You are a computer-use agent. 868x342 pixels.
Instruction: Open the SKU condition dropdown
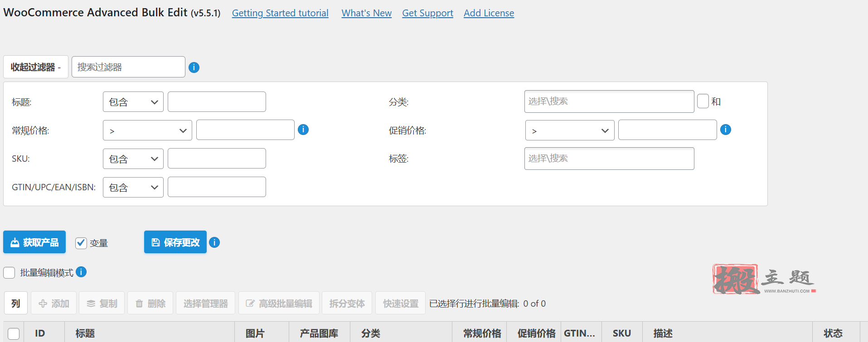pos(133,159)
